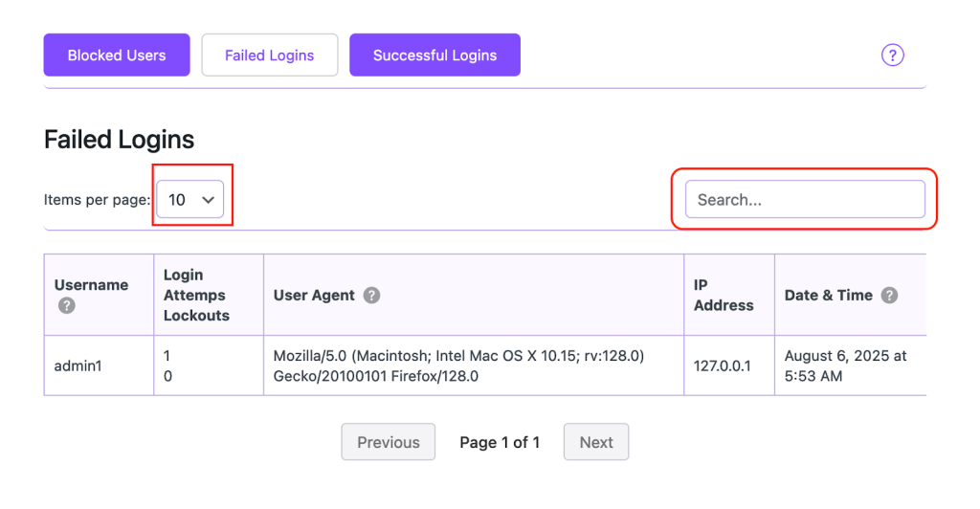This screenshot has height=509, width=980.
Task: Click the help icon under Username header
Action: click(x=66, y=306)
